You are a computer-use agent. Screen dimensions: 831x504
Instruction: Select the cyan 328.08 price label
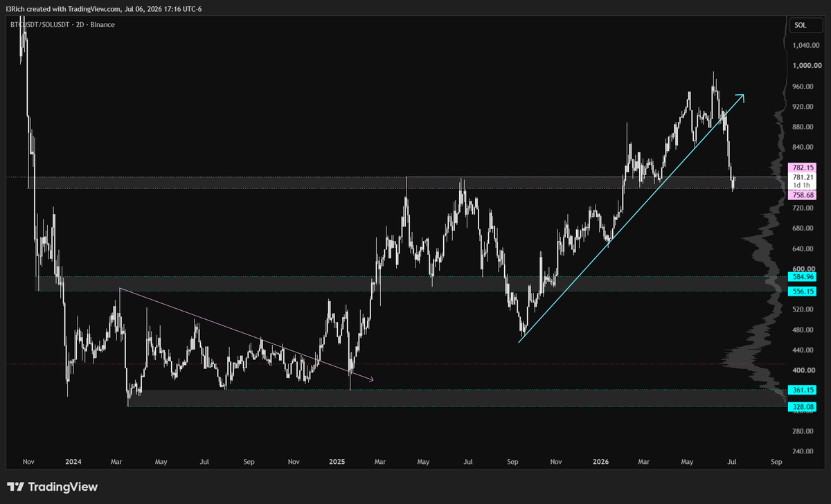coord(802,407)
